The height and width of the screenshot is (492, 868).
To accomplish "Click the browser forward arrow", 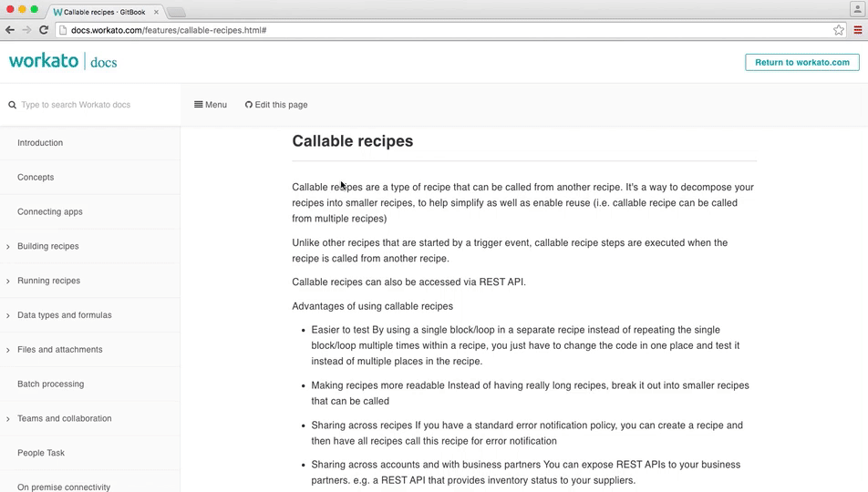I will click(x=26, y=30).
